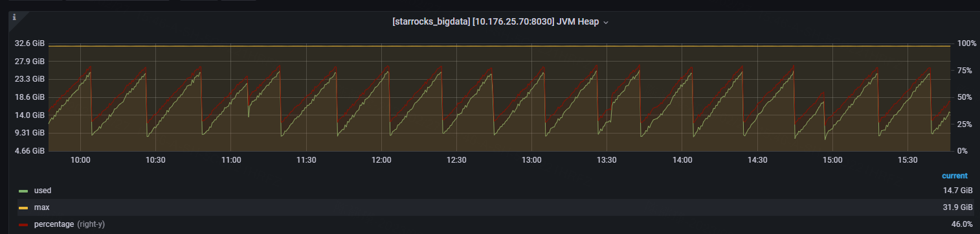Toggle the 'used' legend series
980x234 pixels.
pos(43,191)
